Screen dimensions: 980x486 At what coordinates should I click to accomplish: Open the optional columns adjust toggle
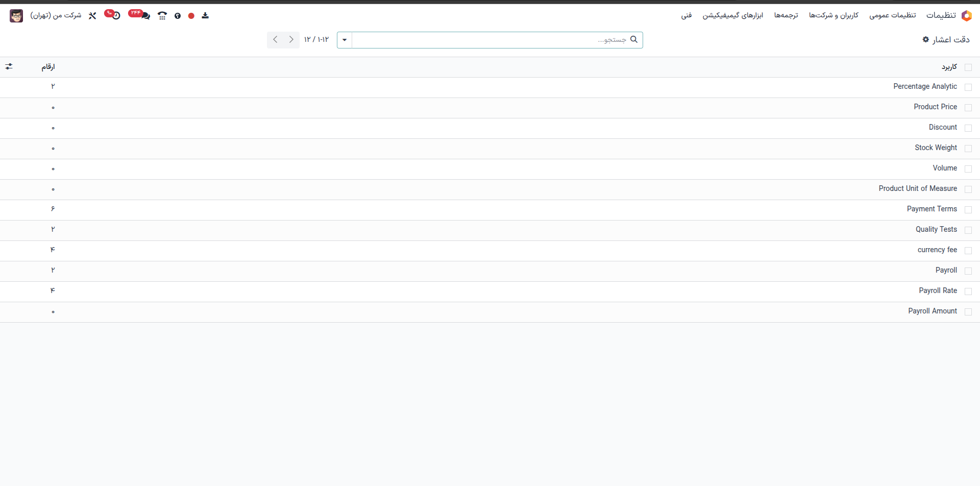[x=9, y=67]
